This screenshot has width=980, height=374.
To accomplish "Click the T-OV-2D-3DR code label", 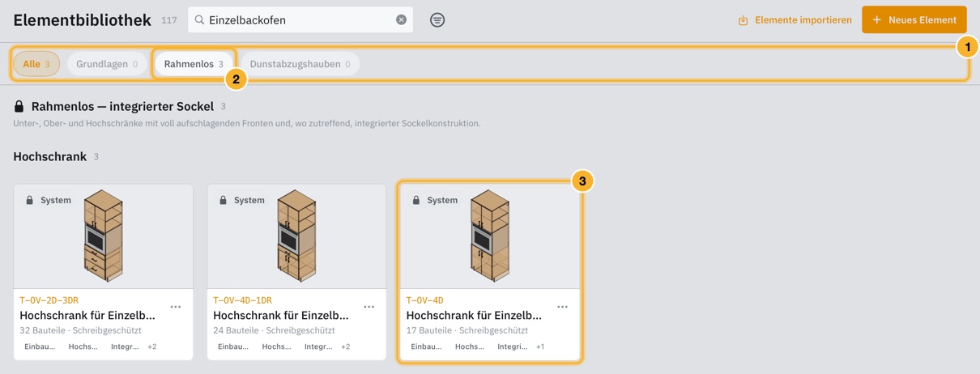I will click(x=49, y=300).
